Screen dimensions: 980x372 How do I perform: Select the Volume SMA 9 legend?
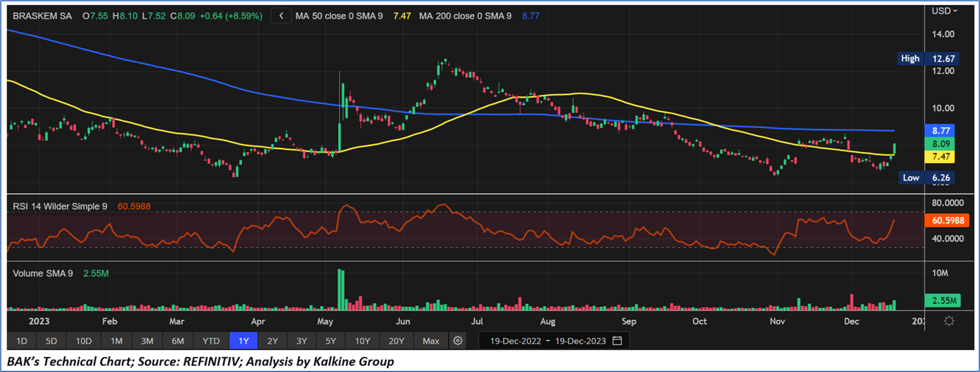click(x=43, y=273)
